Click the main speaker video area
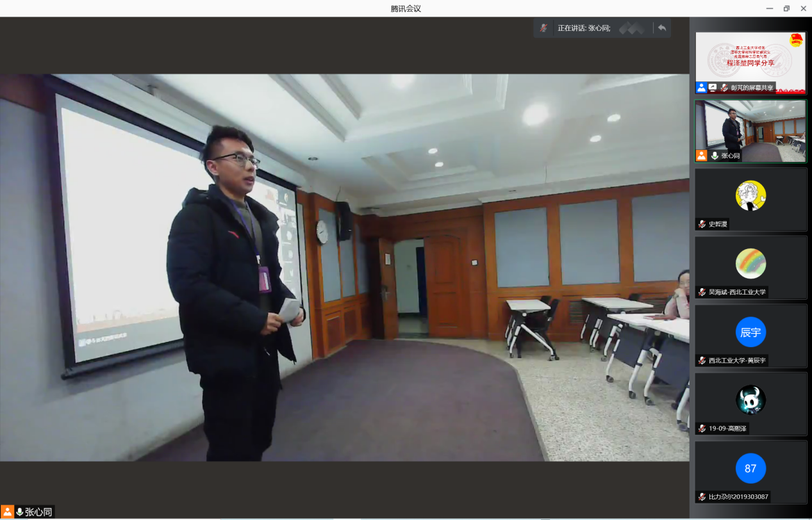This screenshot has width=812, height=520. click(x=344, y=267)
